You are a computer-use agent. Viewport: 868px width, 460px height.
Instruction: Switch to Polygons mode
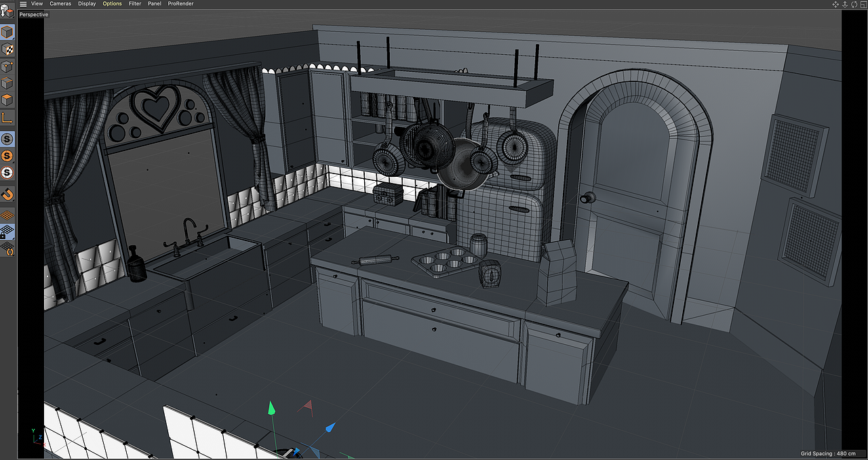pyautogui.click(x=7, y=100)
